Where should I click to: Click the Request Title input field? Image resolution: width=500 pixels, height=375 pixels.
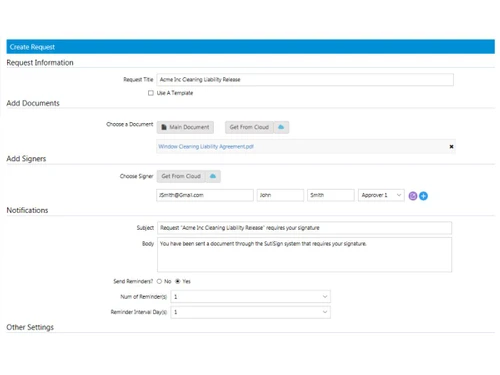point(305,80)
